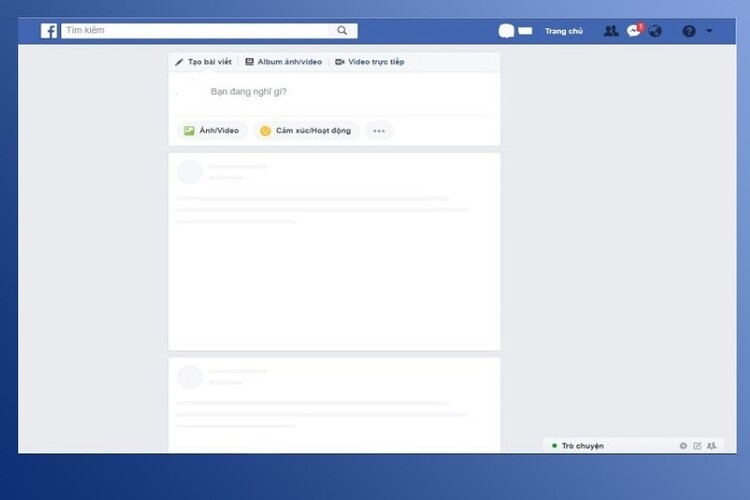Open the Trò chuyện chat bar
Image resolution: width=750 pixels, height=500 pixels.
click(634, 445)
